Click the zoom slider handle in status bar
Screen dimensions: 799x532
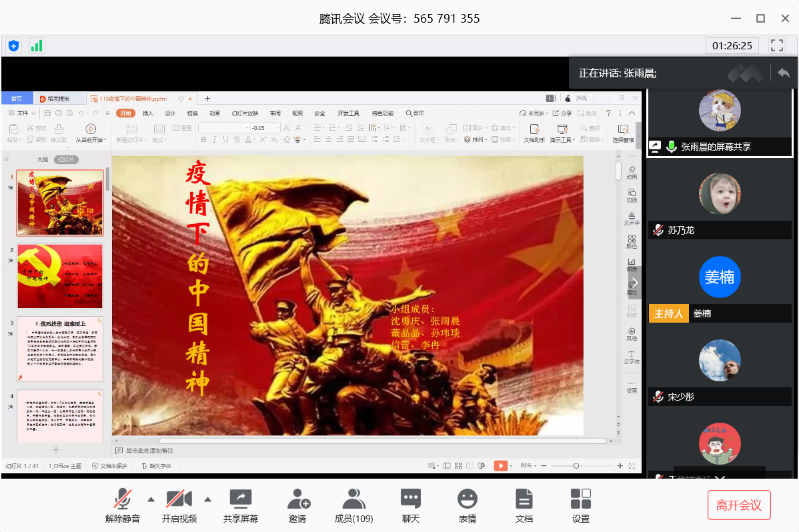(576, 466)
